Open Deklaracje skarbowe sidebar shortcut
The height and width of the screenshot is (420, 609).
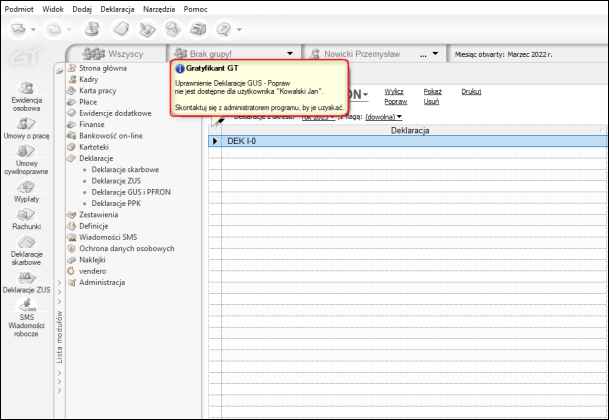[26, 251]
